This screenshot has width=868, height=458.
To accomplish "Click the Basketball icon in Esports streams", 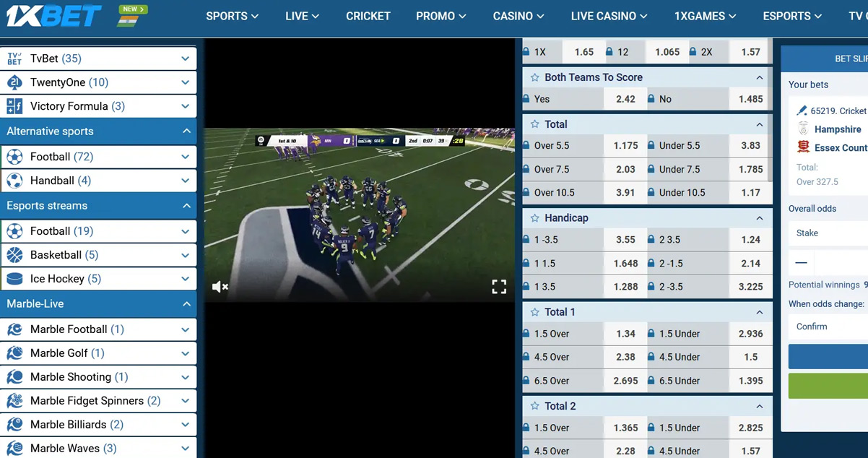I will 14,255.
